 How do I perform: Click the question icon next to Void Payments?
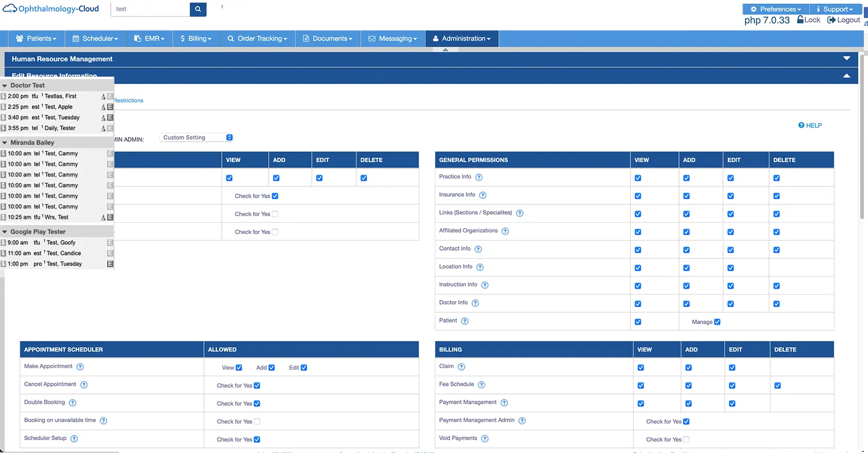484,439
